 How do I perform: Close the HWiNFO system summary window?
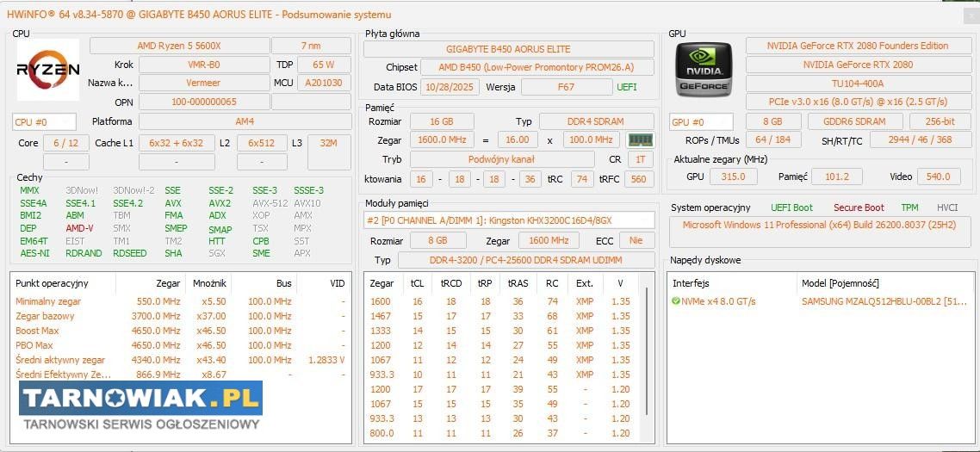(970, 15)
